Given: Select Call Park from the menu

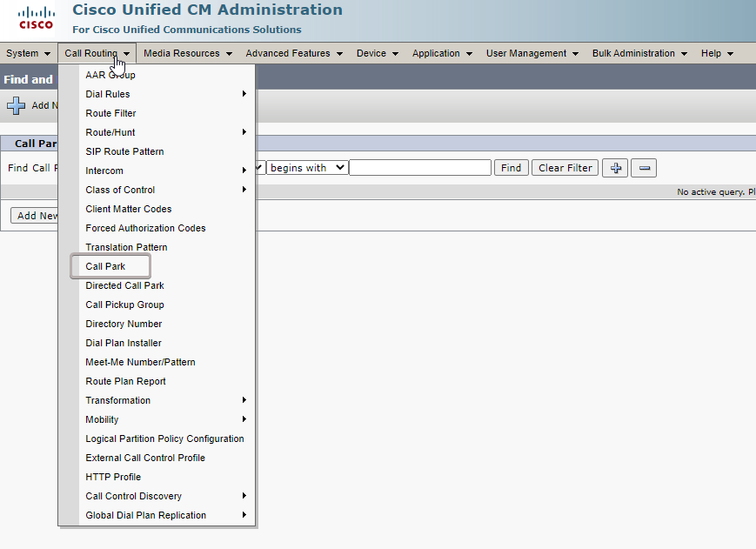Looking at the screenshot, I should point(106,266).
